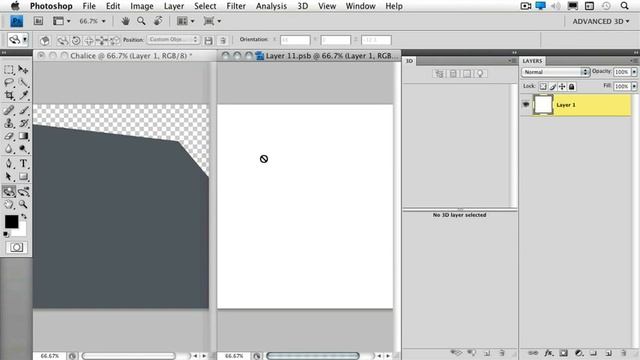The width and height of the screenshot is (640, 360).
Task: Select the Lasso tool
Action: (9, 82)
